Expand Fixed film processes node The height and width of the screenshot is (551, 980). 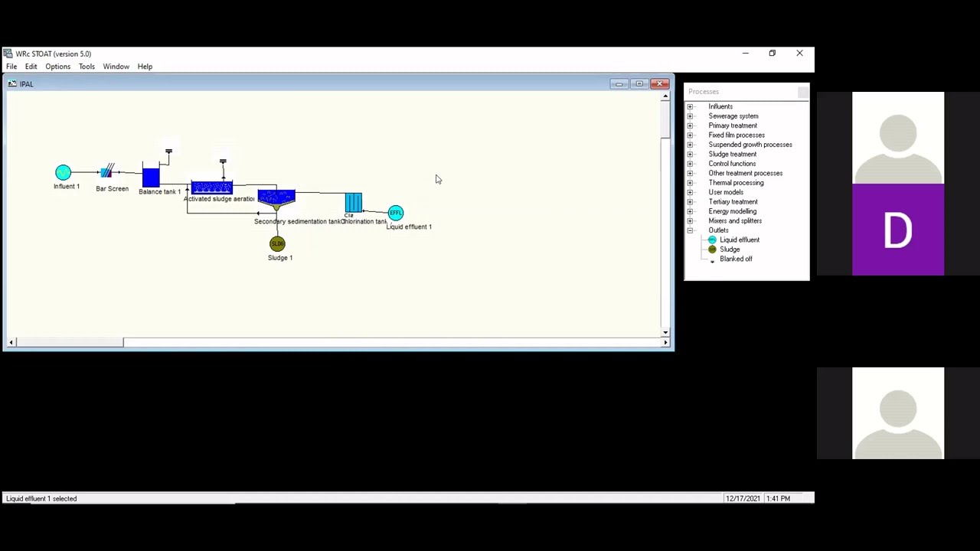(690, 135)
